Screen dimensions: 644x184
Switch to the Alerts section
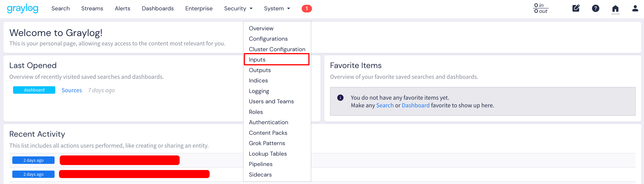pos(122,8)
